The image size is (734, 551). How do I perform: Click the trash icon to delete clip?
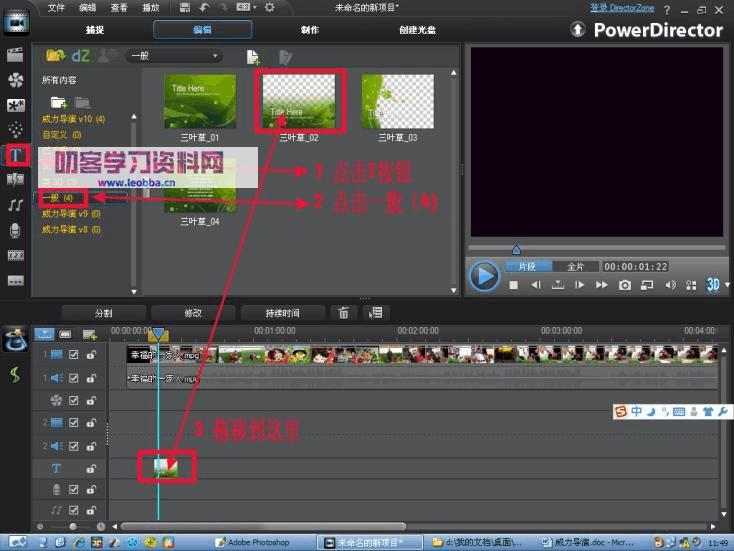pos(344,313)
